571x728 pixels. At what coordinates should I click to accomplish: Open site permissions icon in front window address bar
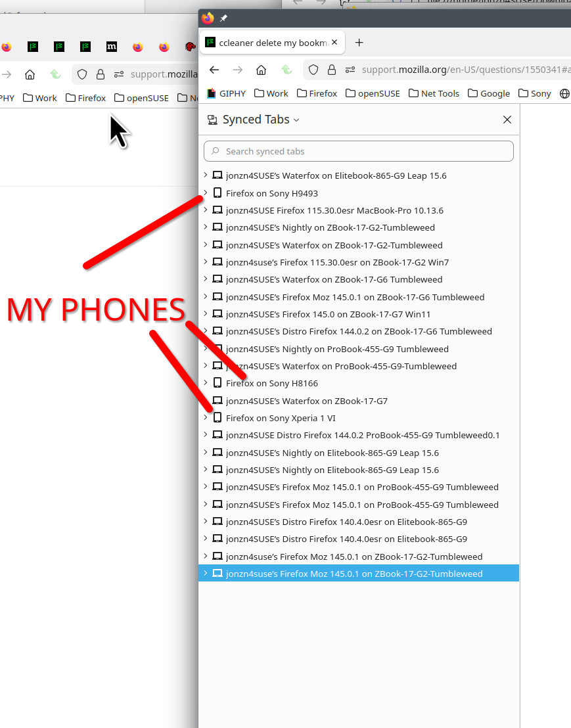click(x=350, y=70)
